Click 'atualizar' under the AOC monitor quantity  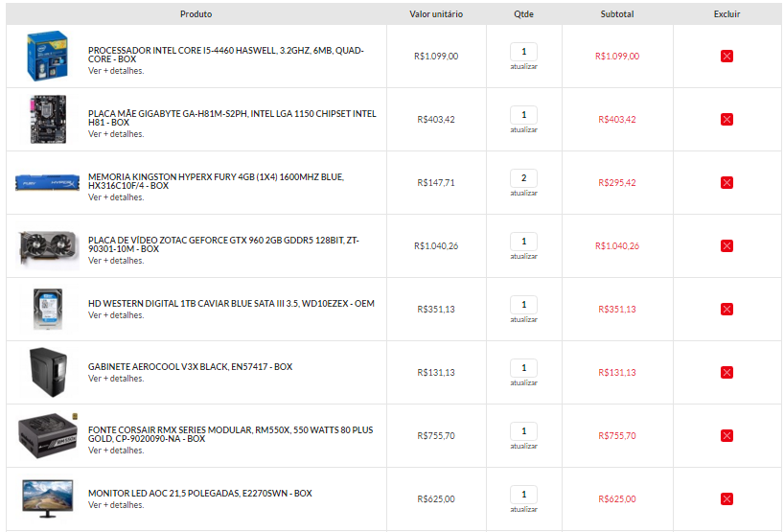[523, 509]
